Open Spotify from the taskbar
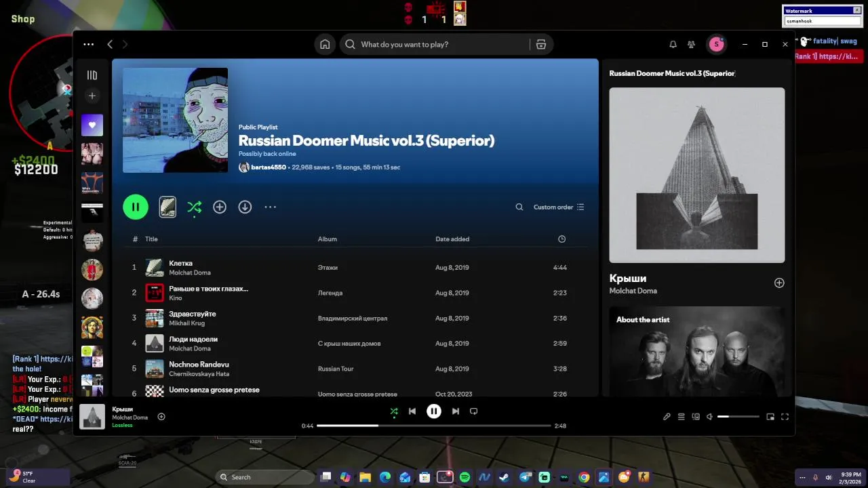The width and height of the screenshot is (868, 488). pos(465,477)
